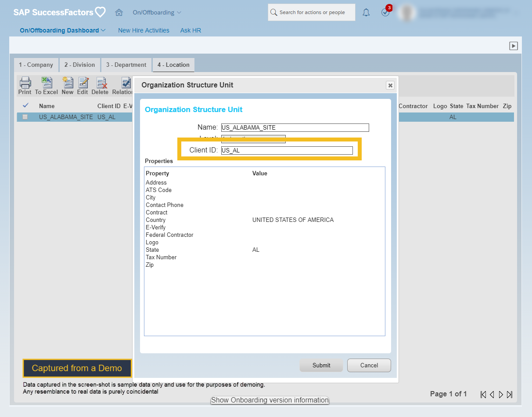The width and height of the screenshot is (532, 417).
Task: Select the Contract property row
Action: (157, 212)
